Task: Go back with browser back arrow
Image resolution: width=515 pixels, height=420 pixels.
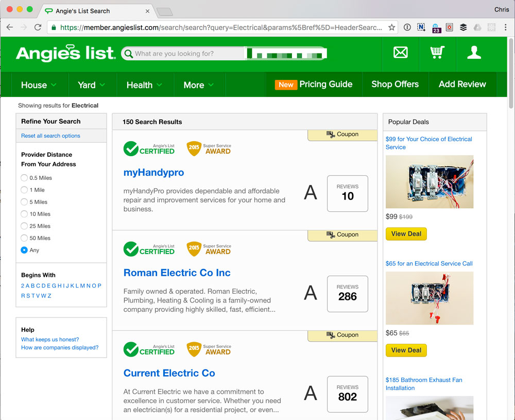Action: coord(9,27)
